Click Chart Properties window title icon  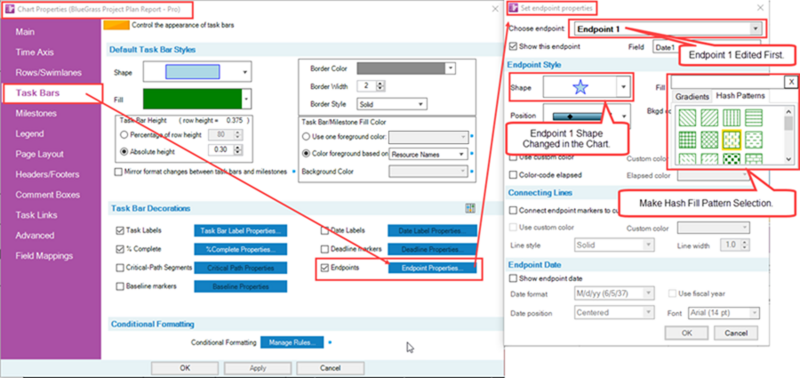(x=9, y=9)
